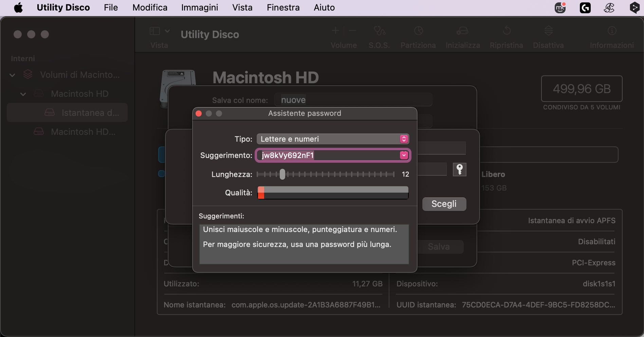This screenshot has height=337, width=644.
Task: Click the 11,27 GB Utilizzato value
Action: 367,284
